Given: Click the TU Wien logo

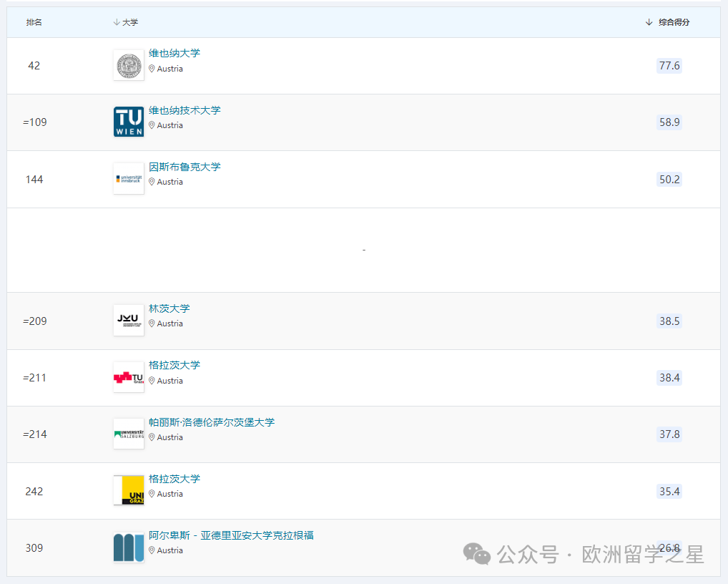Looking at the screenshot, I should pyautogui.click(x=129, y=122).
